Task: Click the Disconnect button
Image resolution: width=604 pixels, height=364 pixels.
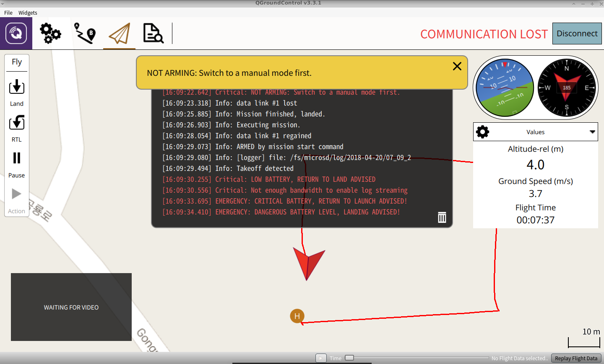Action: coord(577,34)
